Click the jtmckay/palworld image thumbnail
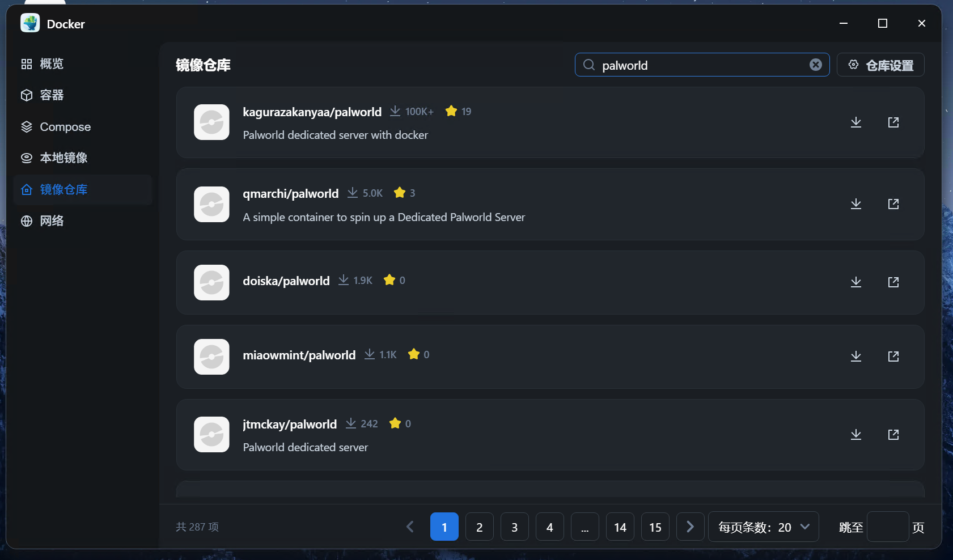This screenshot has width=953, height=560. click(x=211, y=435)
